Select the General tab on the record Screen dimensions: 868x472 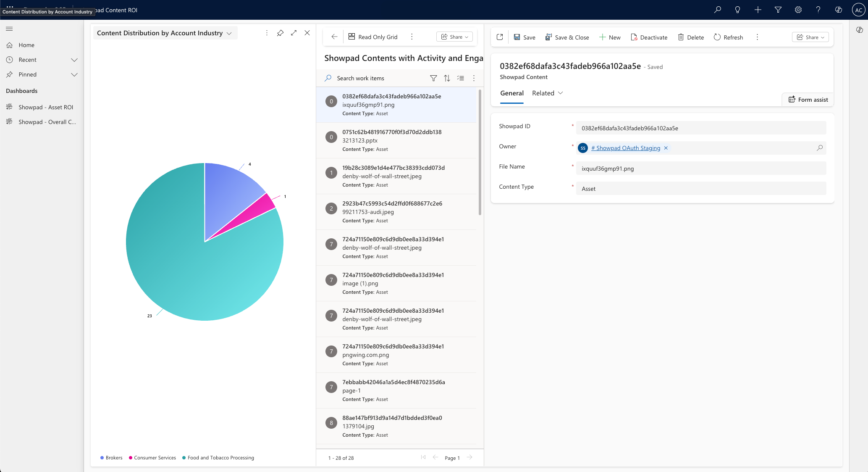[511, 93]
